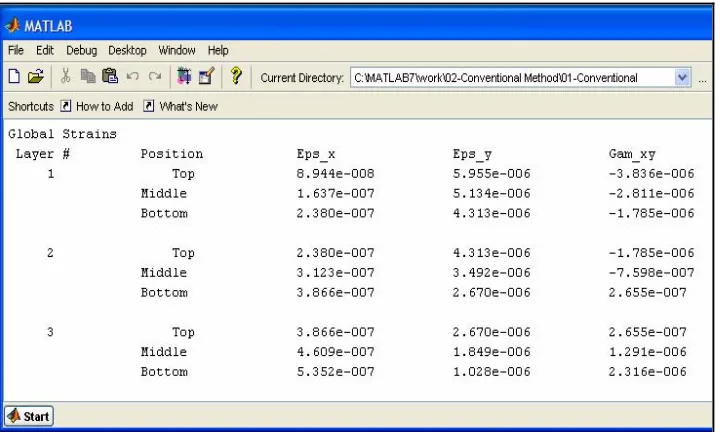Click the Layer # column header
The image size is (720, 432).
(x=43, y=154)
